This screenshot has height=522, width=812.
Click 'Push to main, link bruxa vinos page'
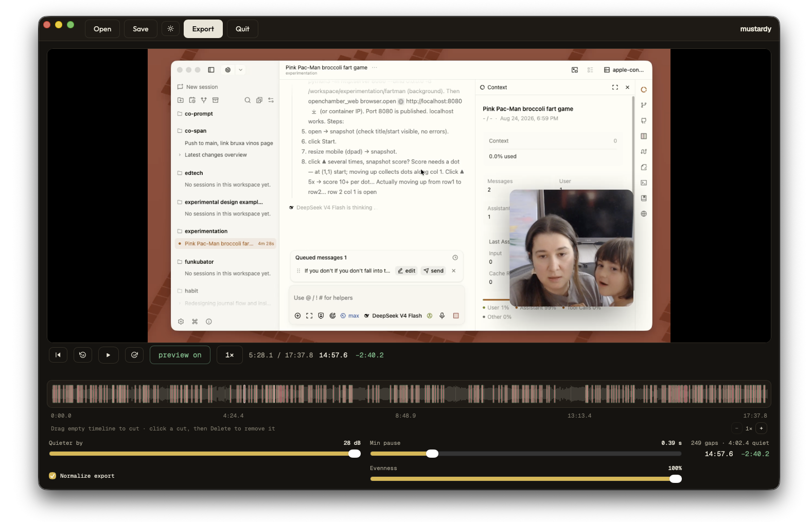229,143
